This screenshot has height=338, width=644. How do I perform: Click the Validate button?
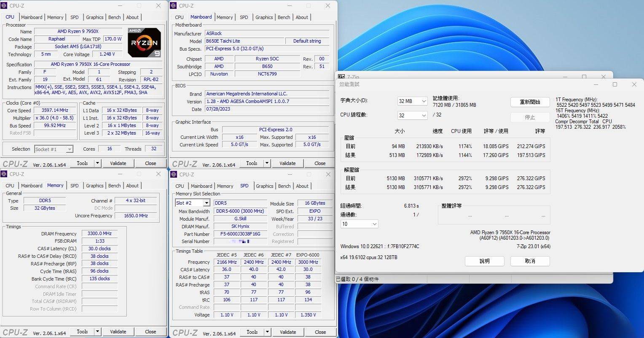pos(118,163)
